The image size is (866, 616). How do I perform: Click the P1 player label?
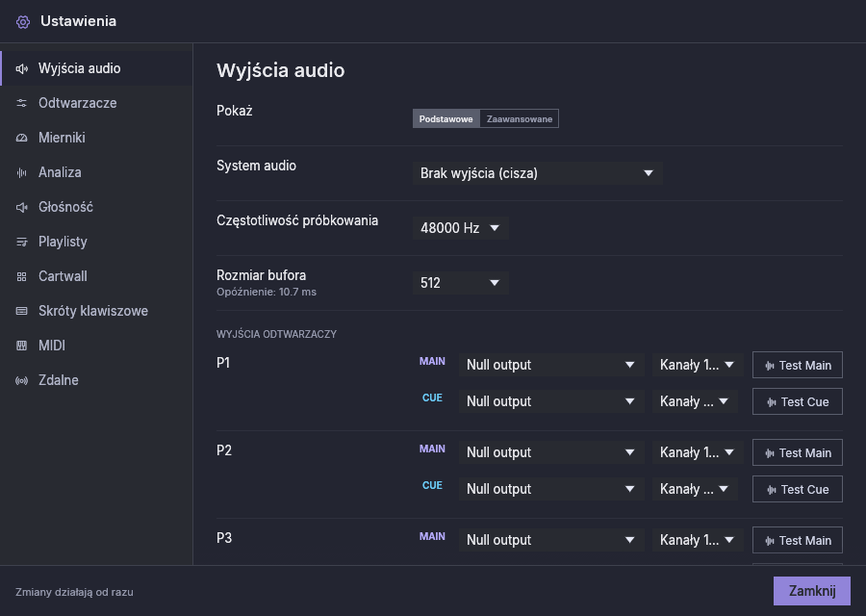(223, 363)
